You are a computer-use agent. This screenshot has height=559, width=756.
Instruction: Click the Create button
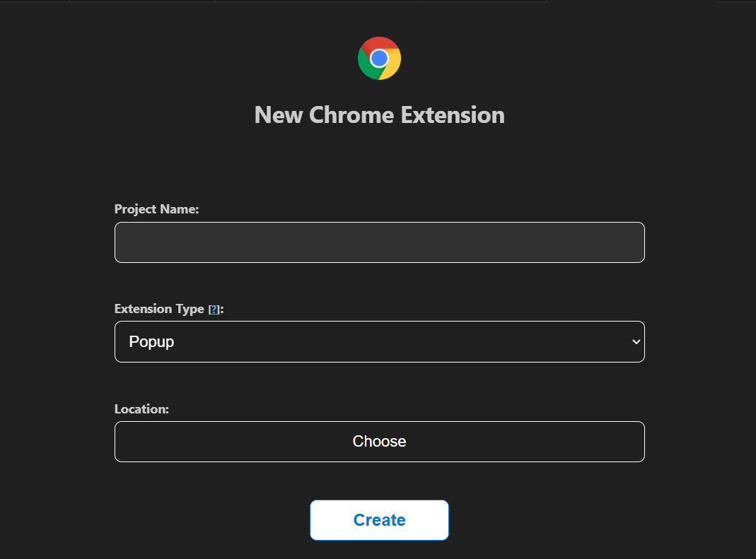pyautogui.click(x=379, y=520)
